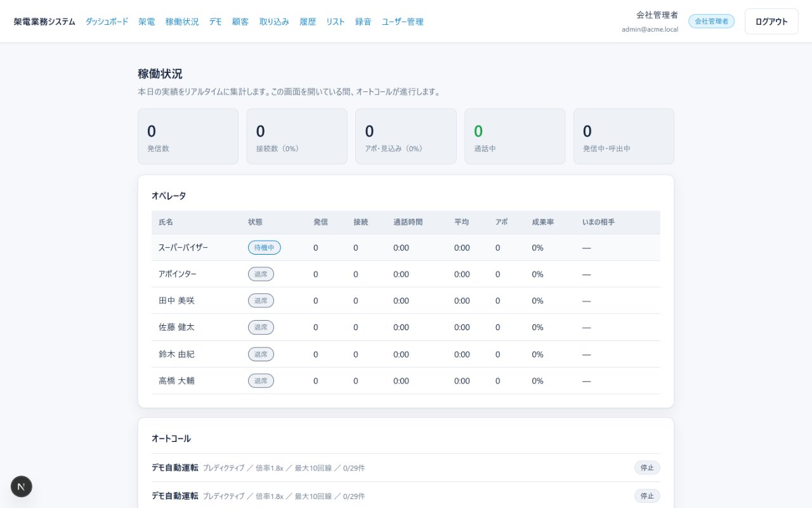Viewport: 812px width, 508px height.
Task: Select operator 田中 美咲
Action: click(176, 301)
